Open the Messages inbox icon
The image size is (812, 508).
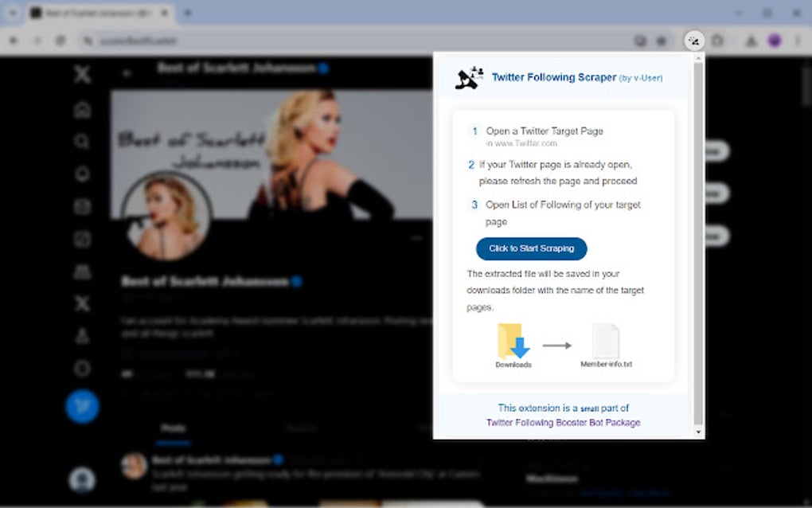(x=82, y=205)
